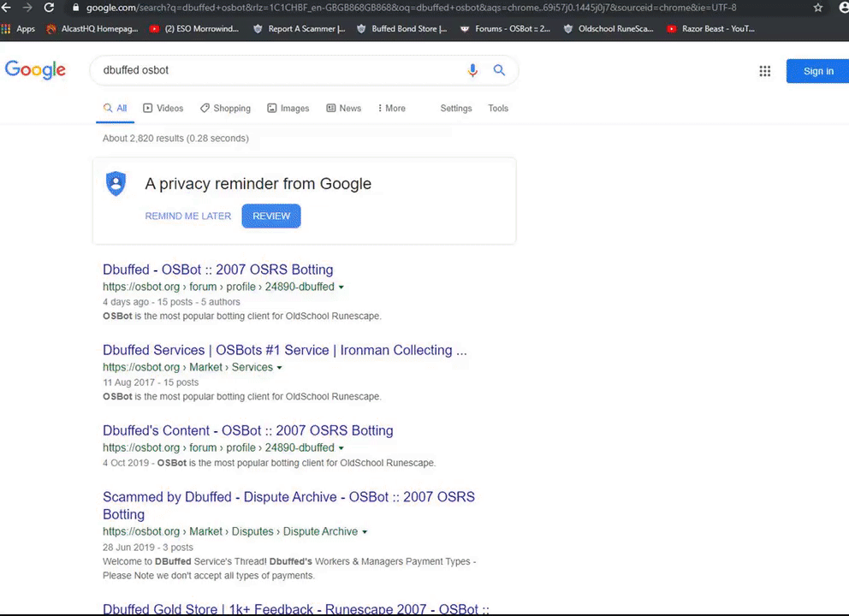Click the browser forward arrow
The image size is (849, 616).
[27, 8]
